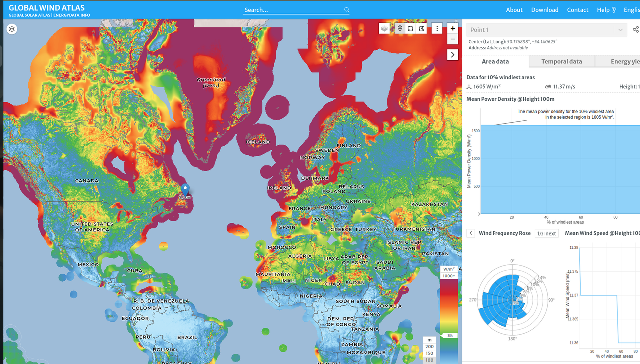This screenshot has width=640, height=364.
Task: Select the rectangle area drawing tool
Action: point(411,28)
